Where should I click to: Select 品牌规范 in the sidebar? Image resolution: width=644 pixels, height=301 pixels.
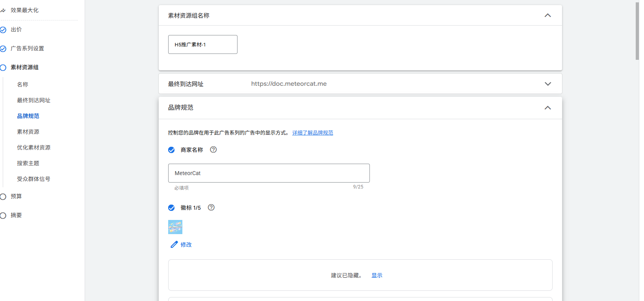click(x=28, y=116)
